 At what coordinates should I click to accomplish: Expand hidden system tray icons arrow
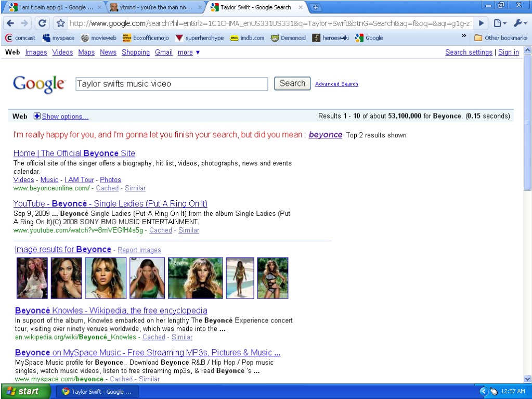tap(483, 392)
